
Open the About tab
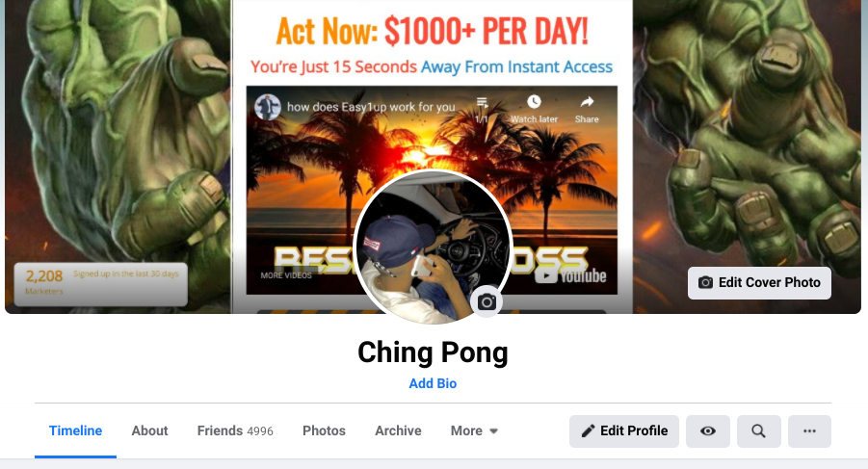pyautogui.click(x=149, y=430)
